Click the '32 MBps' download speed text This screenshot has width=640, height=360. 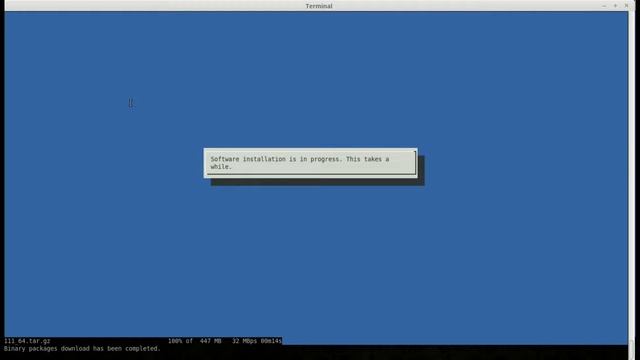coord(244,341)
